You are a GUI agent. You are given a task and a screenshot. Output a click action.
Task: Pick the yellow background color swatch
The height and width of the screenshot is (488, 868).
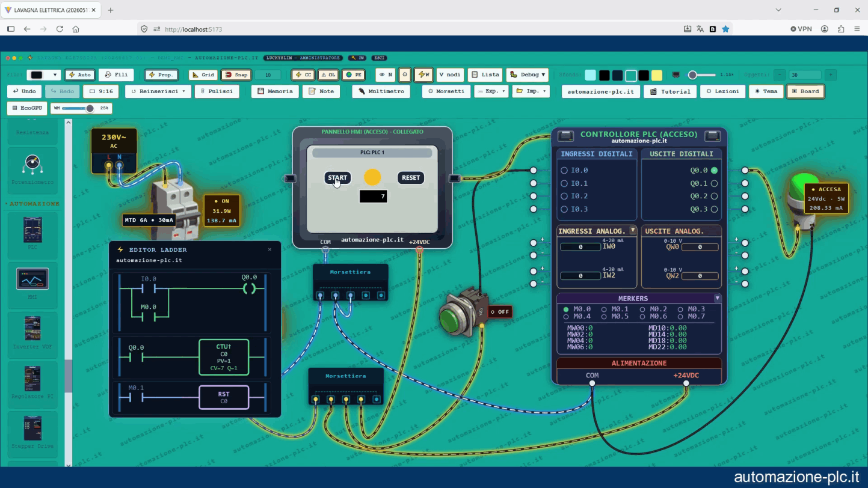[657, 75]
